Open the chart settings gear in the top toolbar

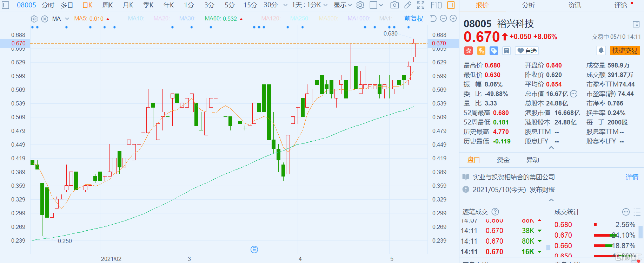pos(360,5)
